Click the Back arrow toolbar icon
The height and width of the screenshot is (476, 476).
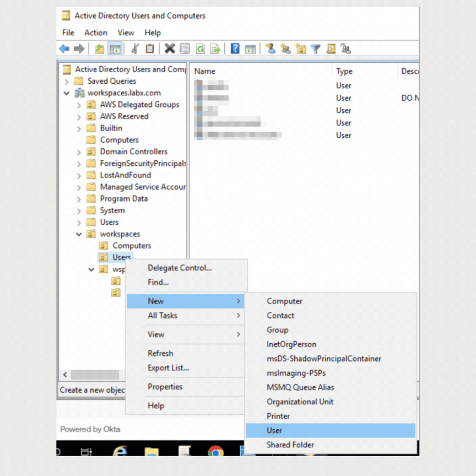[x=64, y=48]
